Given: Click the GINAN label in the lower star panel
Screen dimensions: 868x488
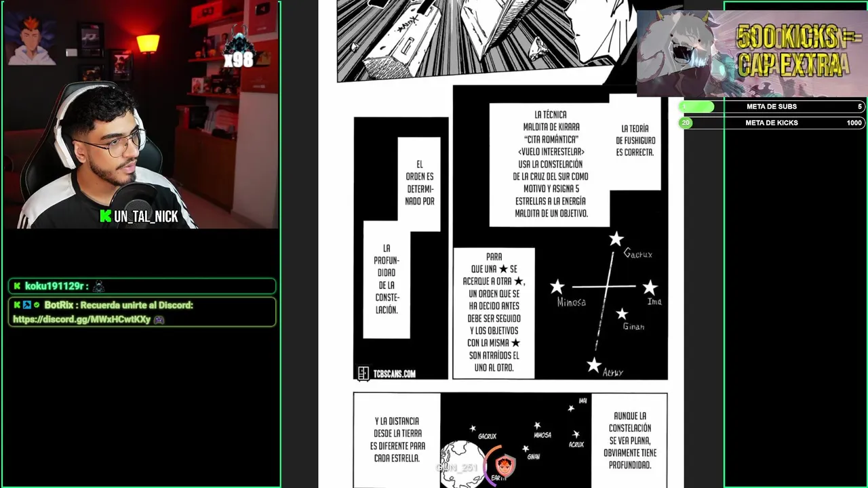Looking at the screenshot, I should (534, 457).
